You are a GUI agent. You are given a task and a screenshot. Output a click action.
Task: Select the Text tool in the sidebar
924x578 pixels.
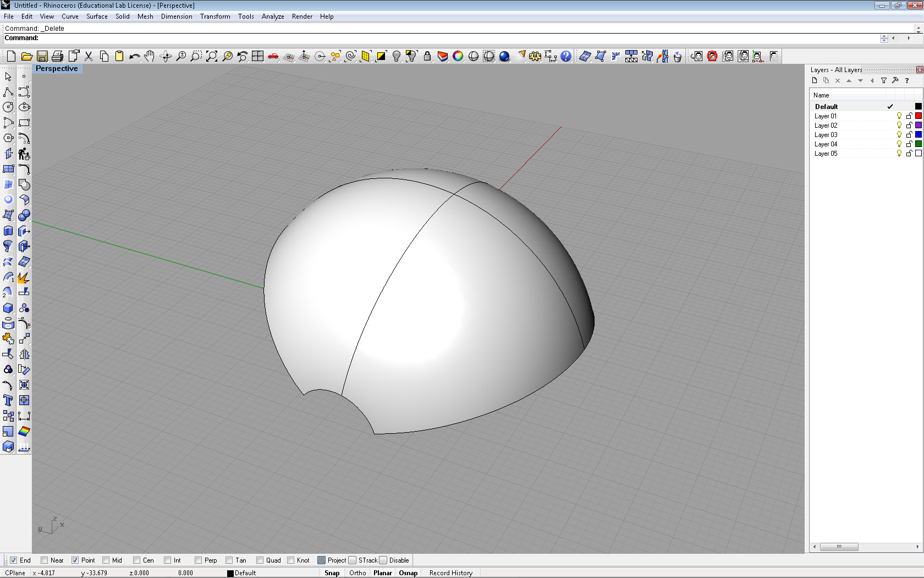8,400
